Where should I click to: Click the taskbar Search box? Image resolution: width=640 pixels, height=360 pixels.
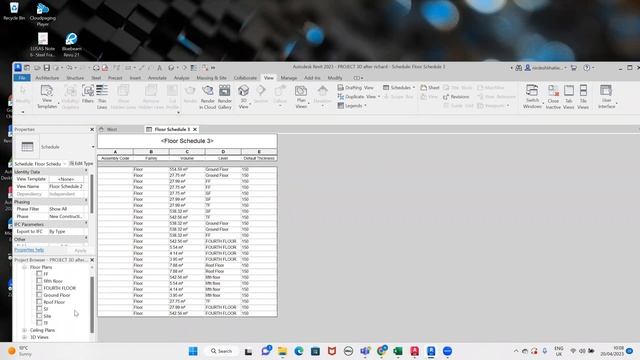pyautogui.click(x=221, y=351)
